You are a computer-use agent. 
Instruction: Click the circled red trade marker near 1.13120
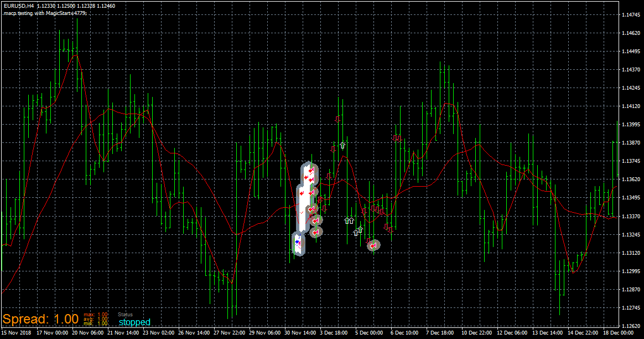click(373, 245)
